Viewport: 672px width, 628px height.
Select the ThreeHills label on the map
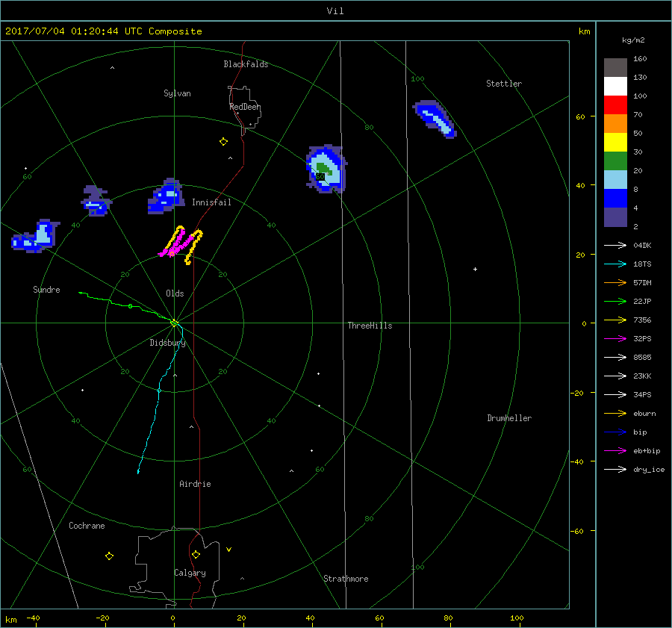point(369,326)
